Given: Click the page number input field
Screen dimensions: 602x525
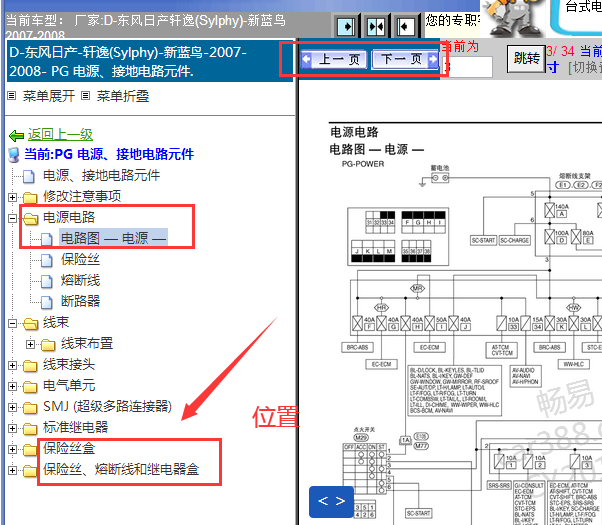Looking at the screenshot, I should (x=468, y=67).
